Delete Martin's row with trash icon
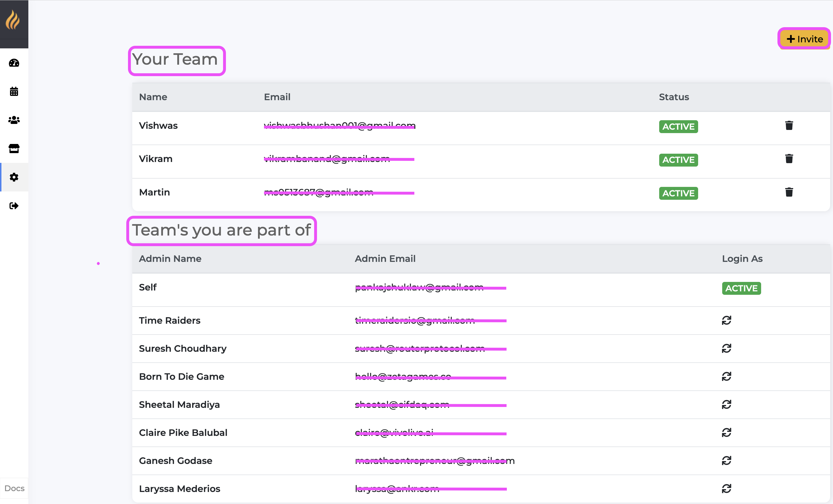The image size is (833, 504). (x=789, y=192)
